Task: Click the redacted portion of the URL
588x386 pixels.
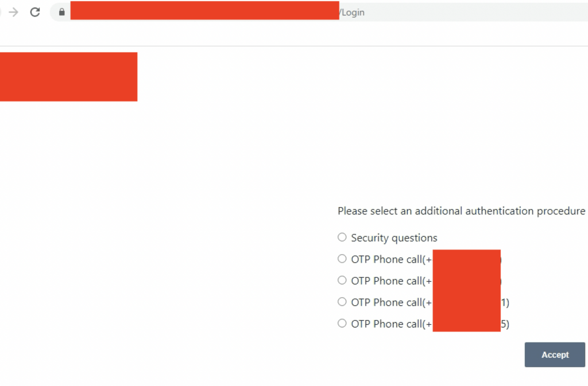Action: (x=204, y=11)
